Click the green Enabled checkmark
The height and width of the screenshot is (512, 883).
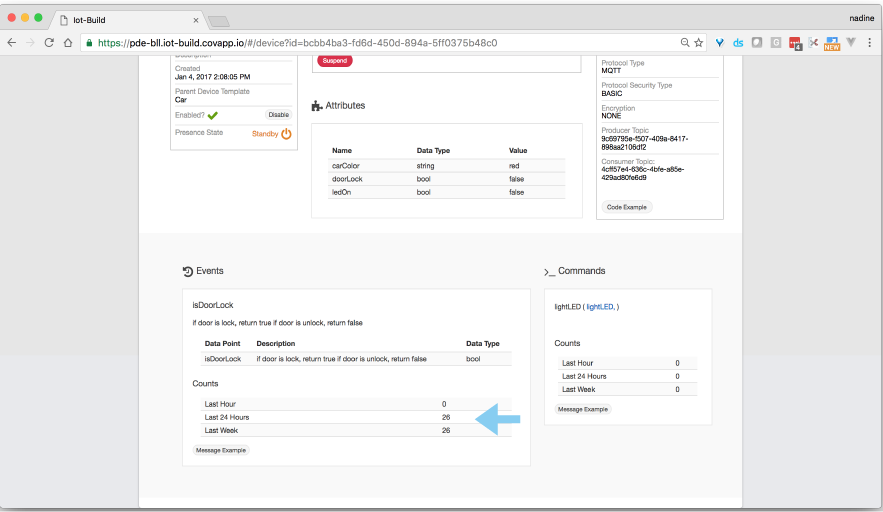212,115
